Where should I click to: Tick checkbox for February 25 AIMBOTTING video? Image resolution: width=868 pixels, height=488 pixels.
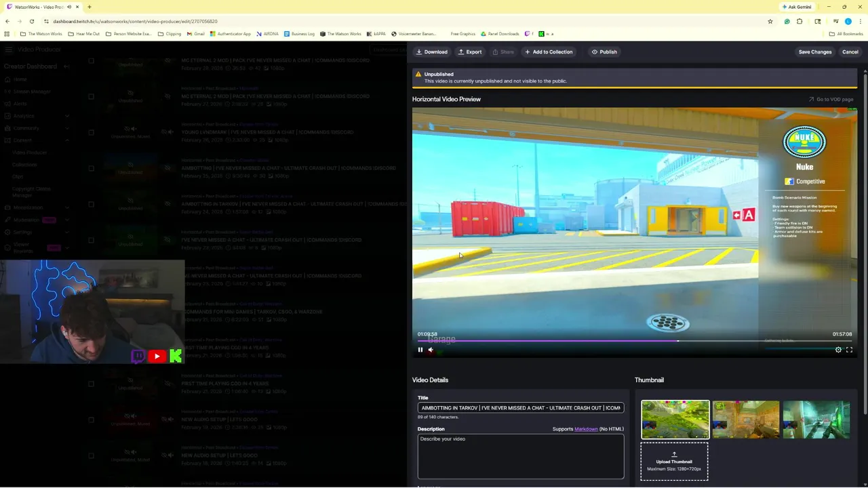coord(91,168)
